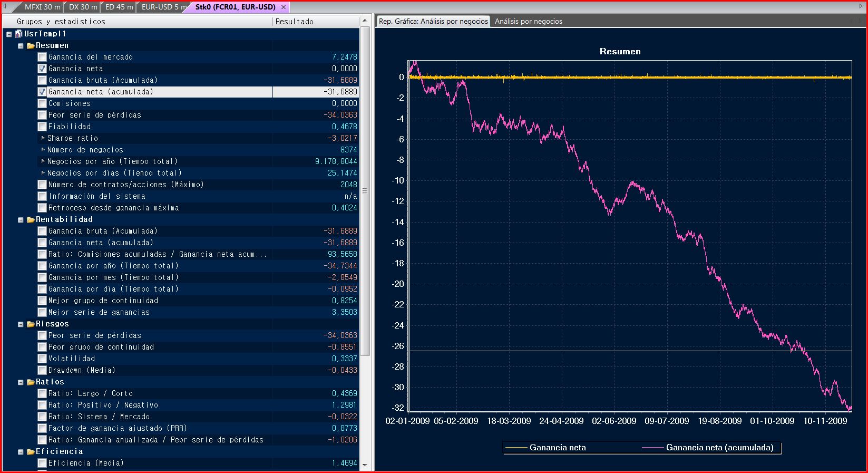This screenshot has width=868, height=473.
Task: Click the pink Ganancia neta (acumulada) legend line
Action: 652,448
